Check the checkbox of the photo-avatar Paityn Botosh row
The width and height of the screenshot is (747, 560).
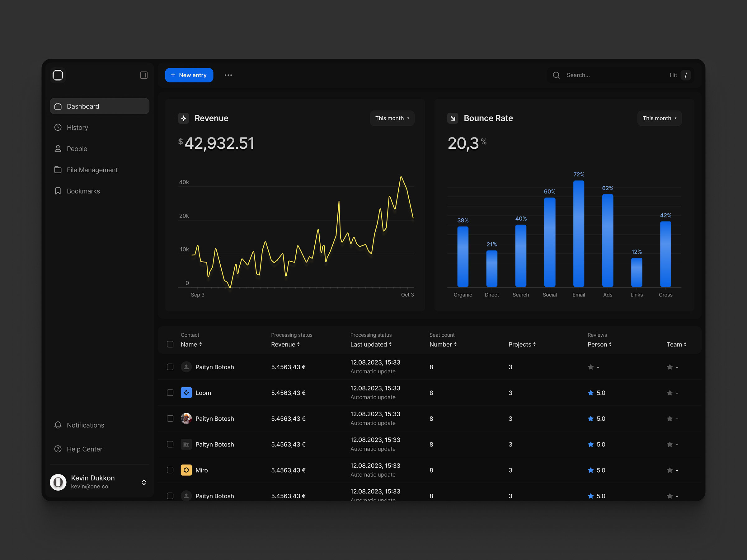(x=170, y=418)
